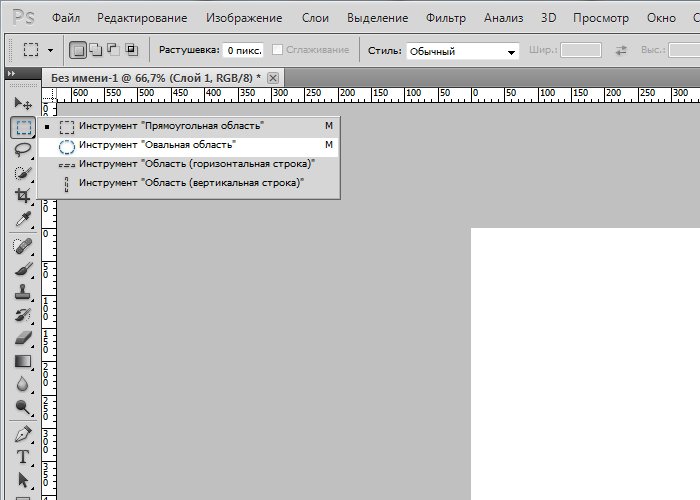This screenshot has width=700, height=500.
Task: Enable the Сглаживание checkbox
Action: (x=277, y=50)
